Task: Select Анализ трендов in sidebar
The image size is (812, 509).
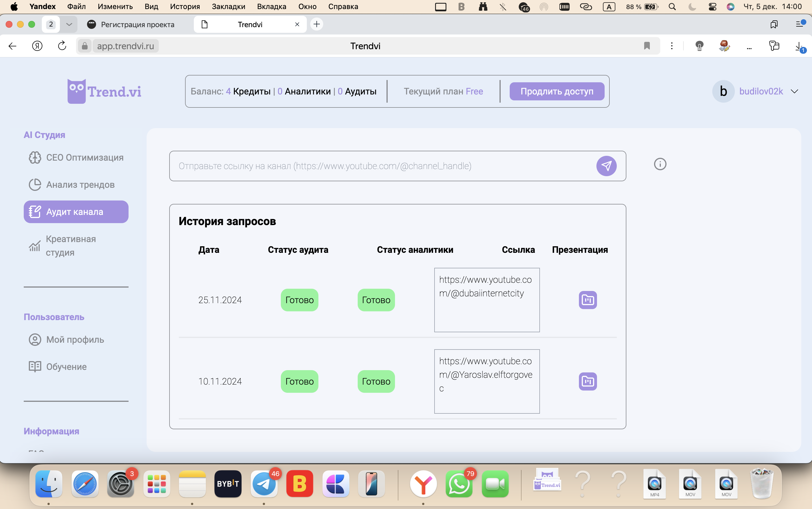Action: pos(80,184)
